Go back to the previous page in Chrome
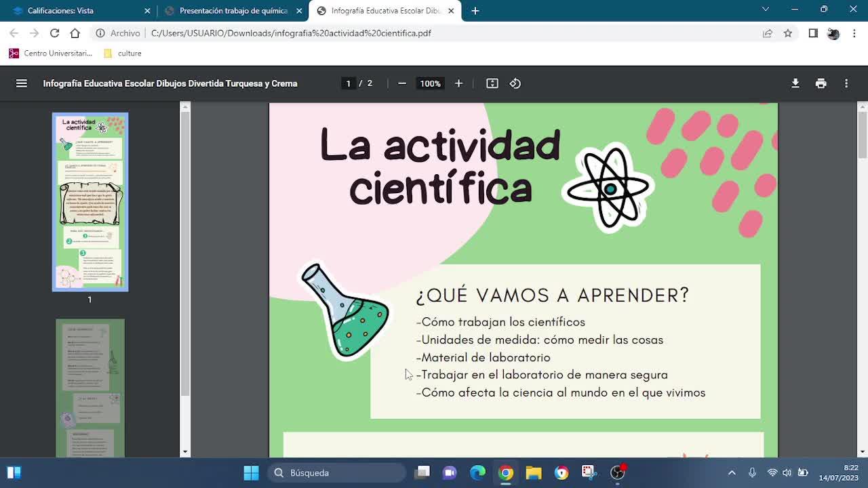The width and height of the screenshot is (868, 488). (x=14, y=33)
